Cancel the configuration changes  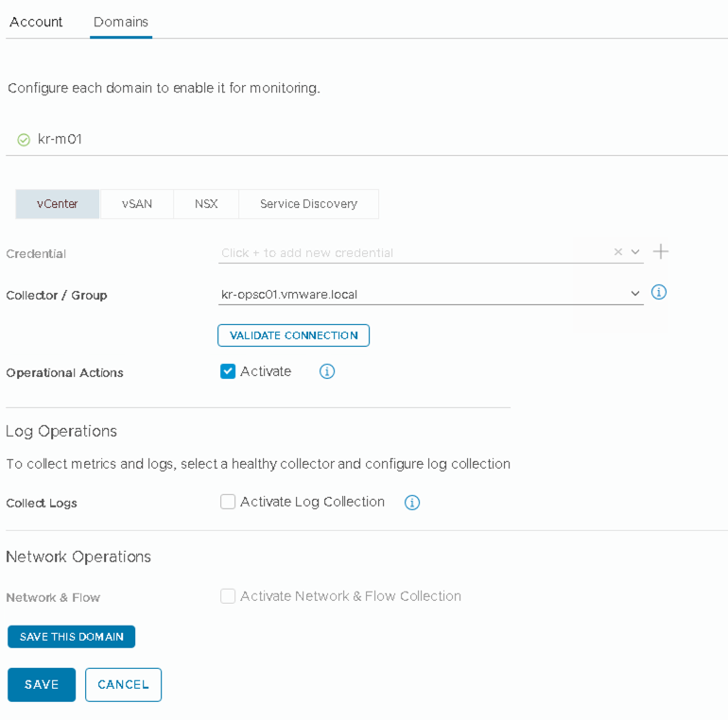(x=123, y=685)
